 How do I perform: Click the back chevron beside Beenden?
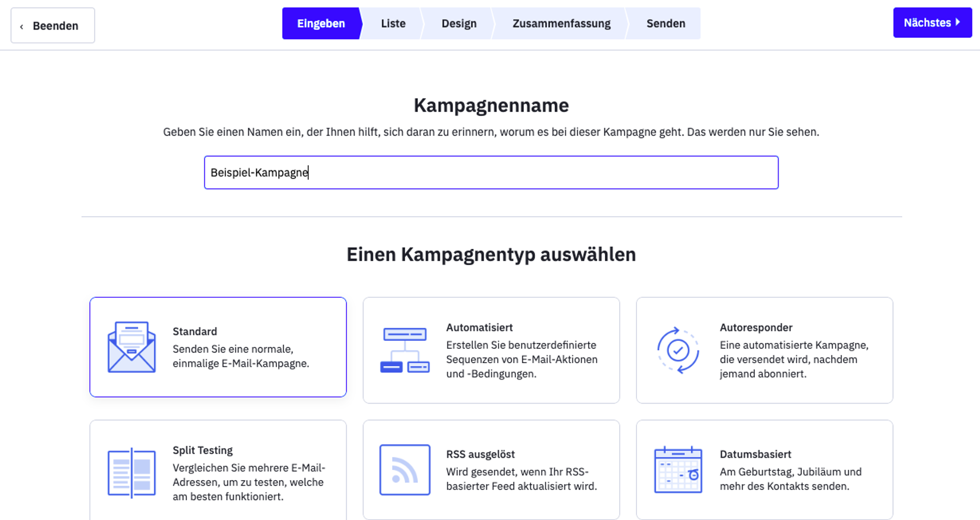click(x=21, y=27)
